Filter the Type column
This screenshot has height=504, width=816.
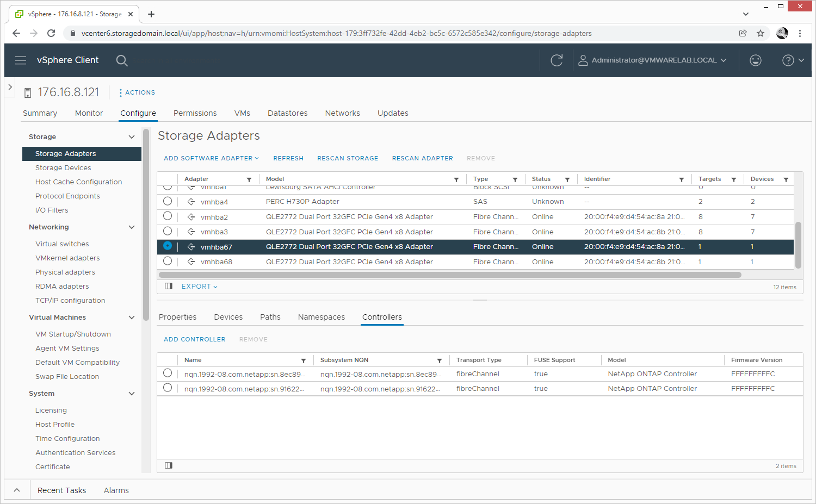pyautogui.click(x=515, y=179)
